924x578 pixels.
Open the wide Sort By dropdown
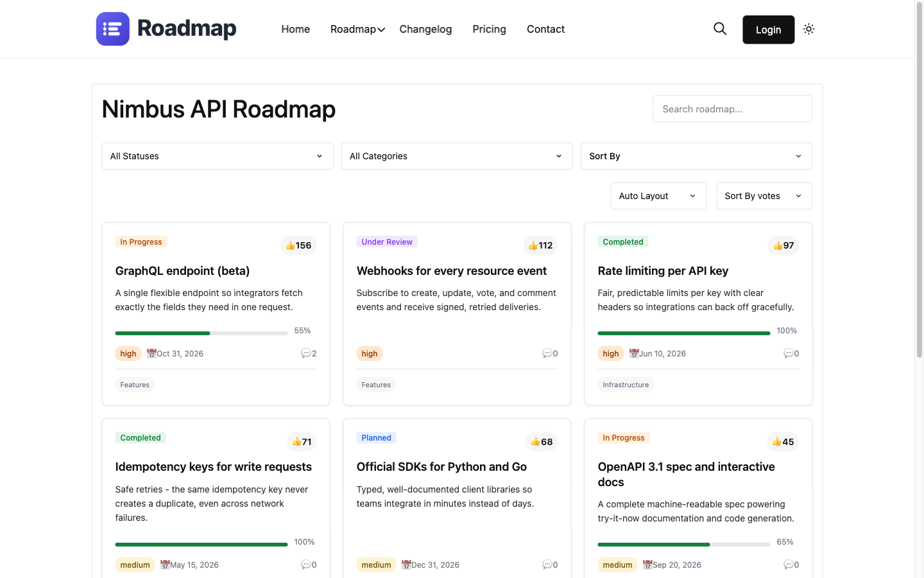coord(696,156)
